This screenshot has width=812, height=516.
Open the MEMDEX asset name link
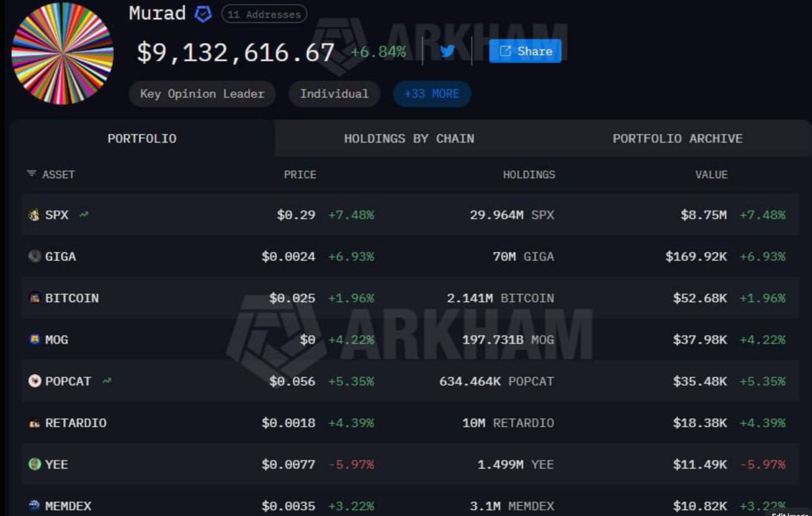coord(68,506)
